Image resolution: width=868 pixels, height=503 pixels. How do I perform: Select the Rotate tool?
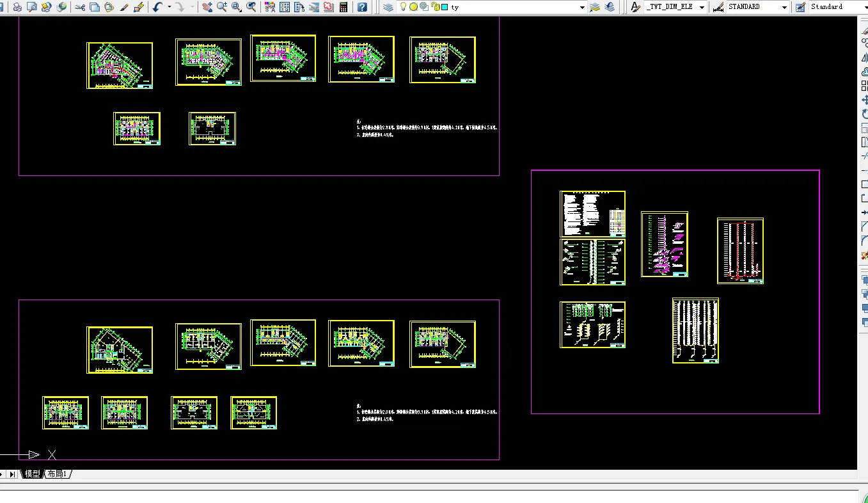point(864,114)
